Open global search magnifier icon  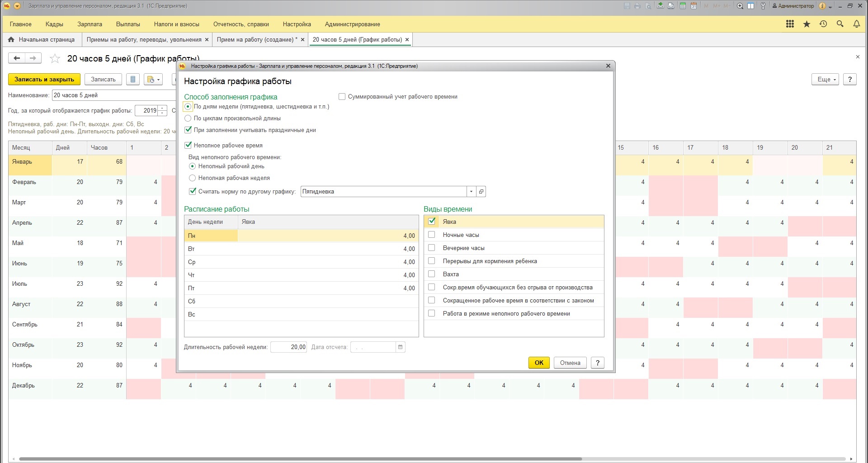(x=840, y=24)
